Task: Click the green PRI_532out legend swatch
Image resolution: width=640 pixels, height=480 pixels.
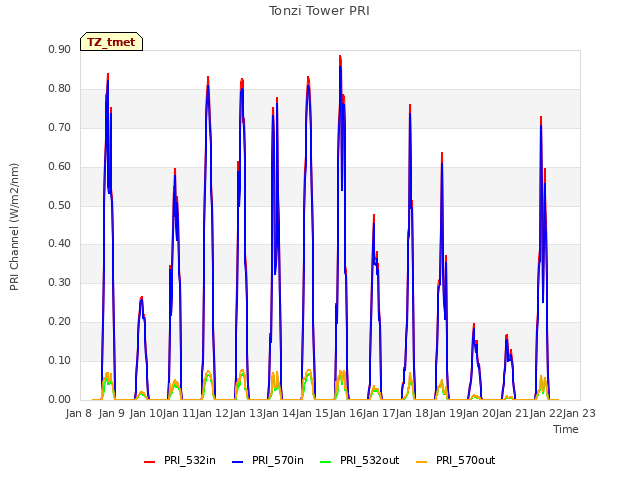Action: tap(326, 462)
